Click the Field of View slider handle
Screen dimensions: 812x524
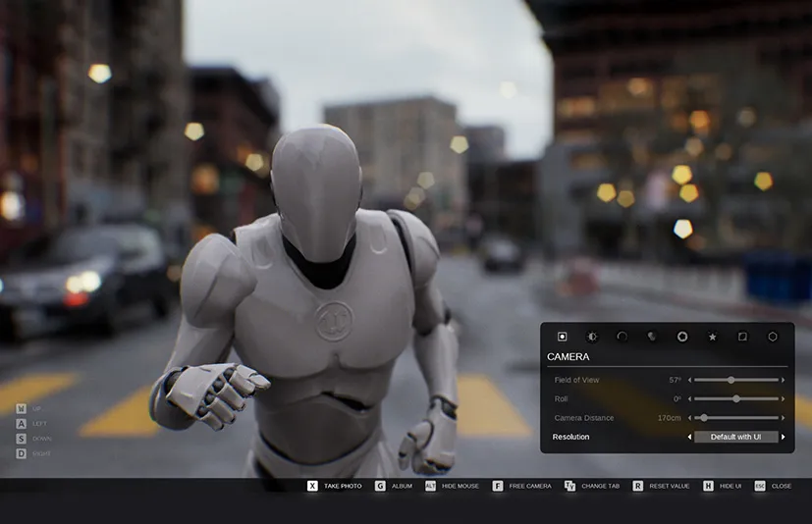(731, 380)
